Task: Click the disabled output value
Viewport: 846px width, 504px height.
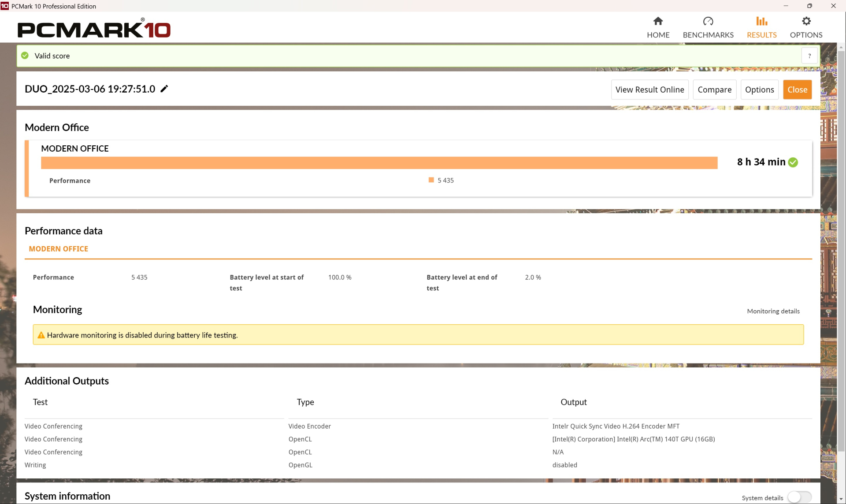Action: tap(564, 465)
